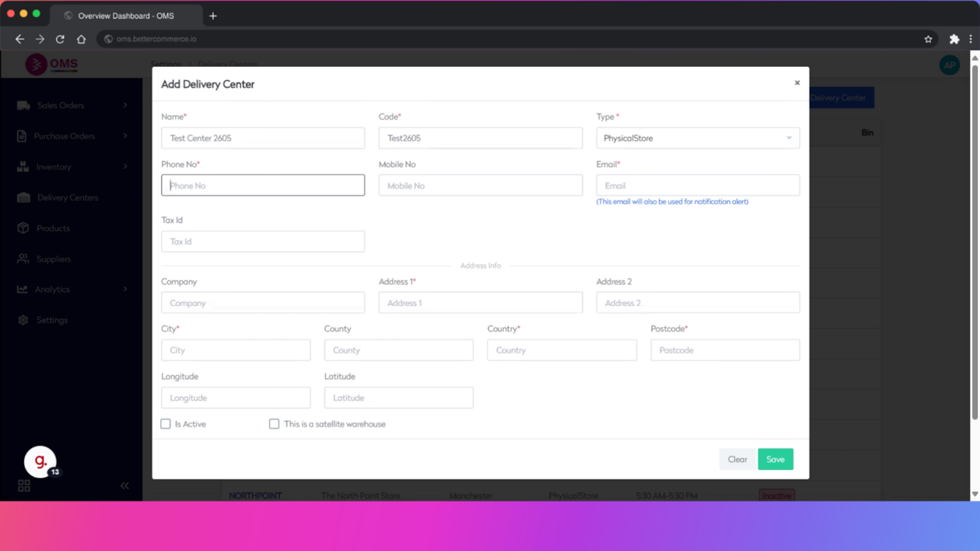
Task: Collapse sidebar with double chevron icon
Action: [124, 486]
